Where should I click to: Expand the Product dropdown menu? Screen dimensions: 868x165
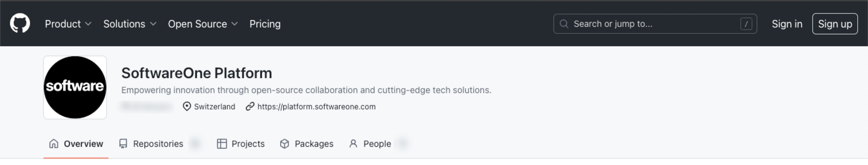68,24
